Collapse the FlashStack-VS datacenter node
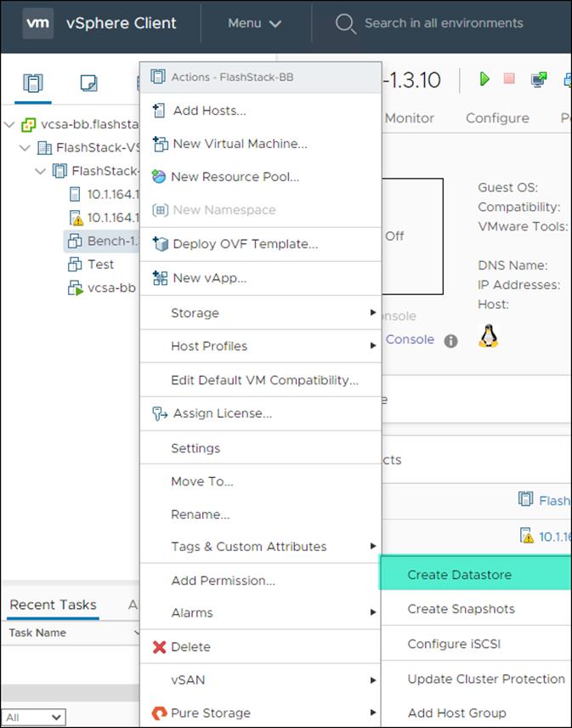The height and width of the screenshot is (728, 572). [25, 148]
